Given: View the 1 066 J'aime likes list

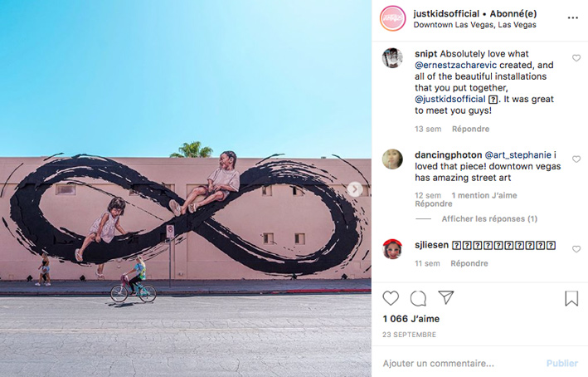Looking at the screenshot, I should click(x=411, y=319).
